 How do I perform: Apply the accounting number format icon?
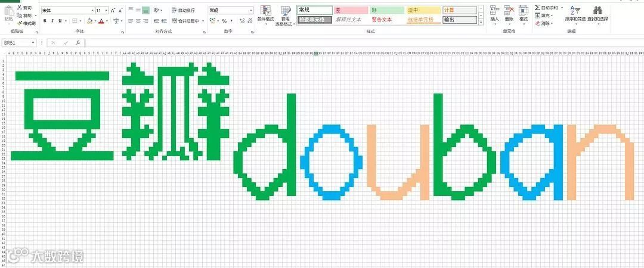(212, 20)
